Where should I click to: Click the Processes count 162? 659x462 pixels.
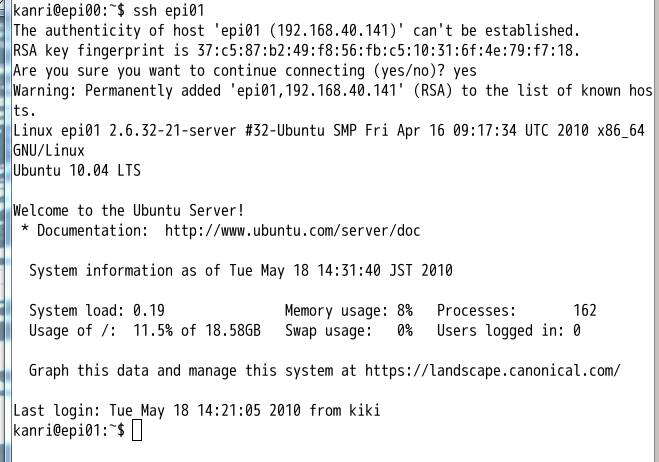[584, 311]
